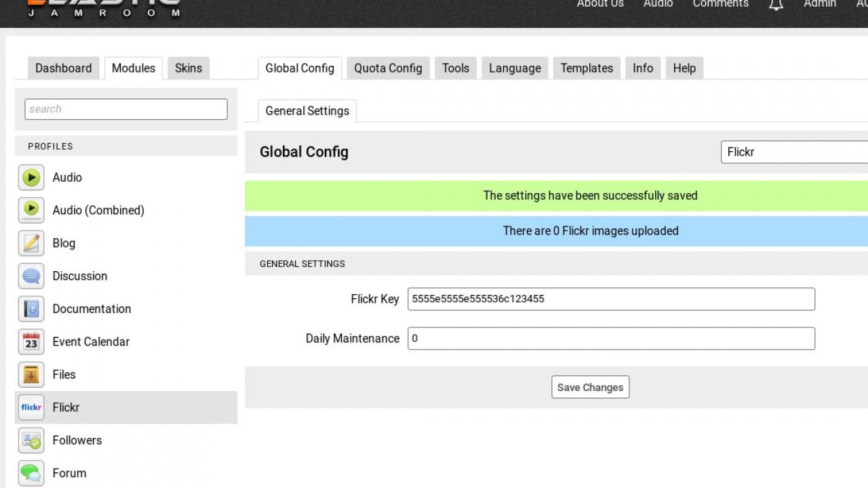Click the Event Calendar icon
The width and height of the screenshot is (868, 488).
point(31,342)
